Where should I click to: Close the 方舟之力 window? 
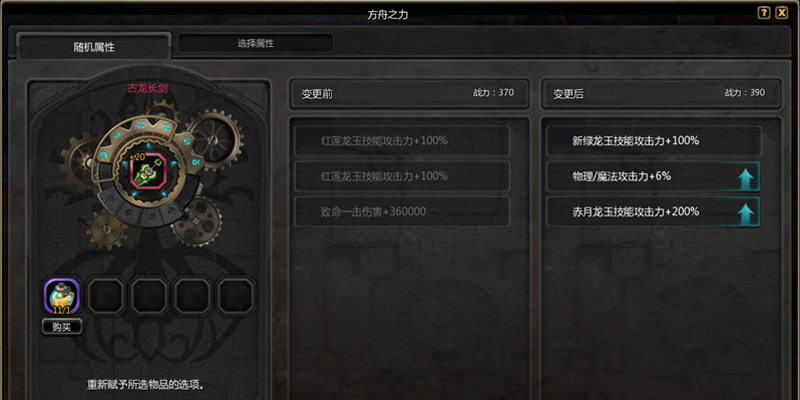pyautogui.click(x=782, y=13)
